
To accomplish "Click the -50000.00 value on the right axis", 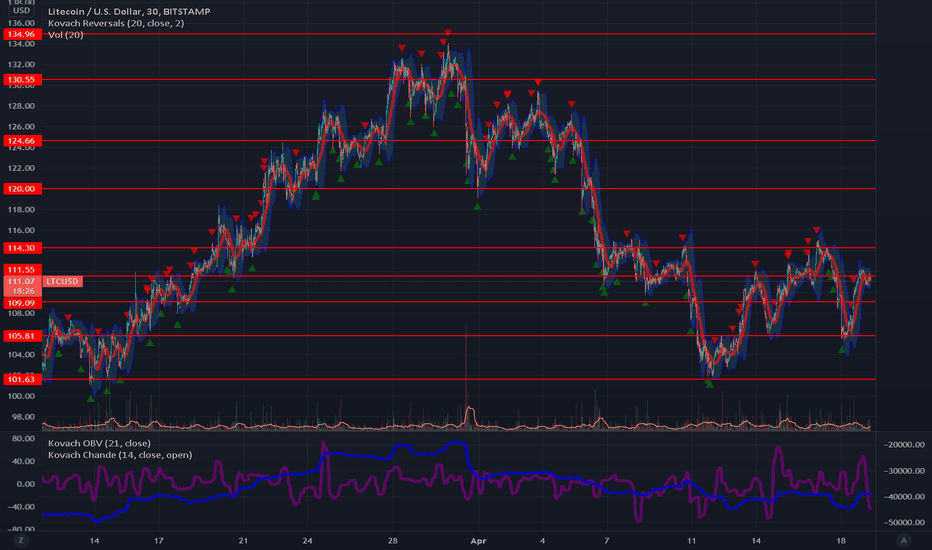I will pyautogui.click(x=905, y=522).
